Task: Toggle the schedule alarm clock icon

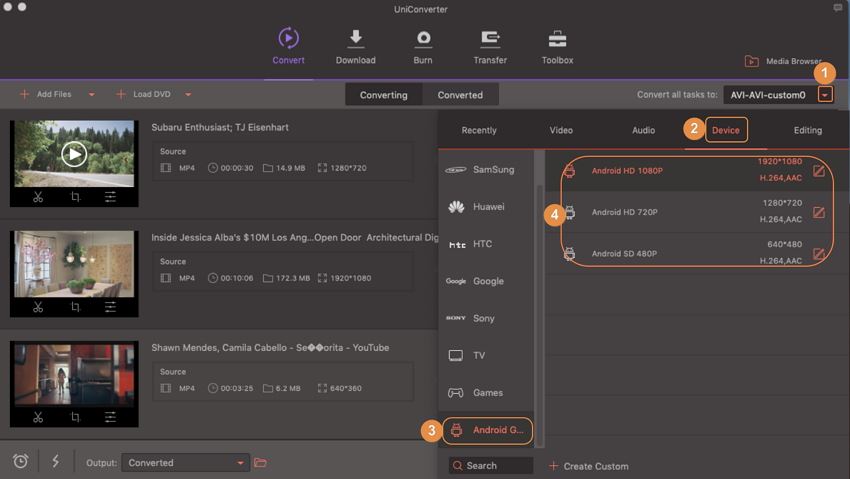Action: (20, 461)
